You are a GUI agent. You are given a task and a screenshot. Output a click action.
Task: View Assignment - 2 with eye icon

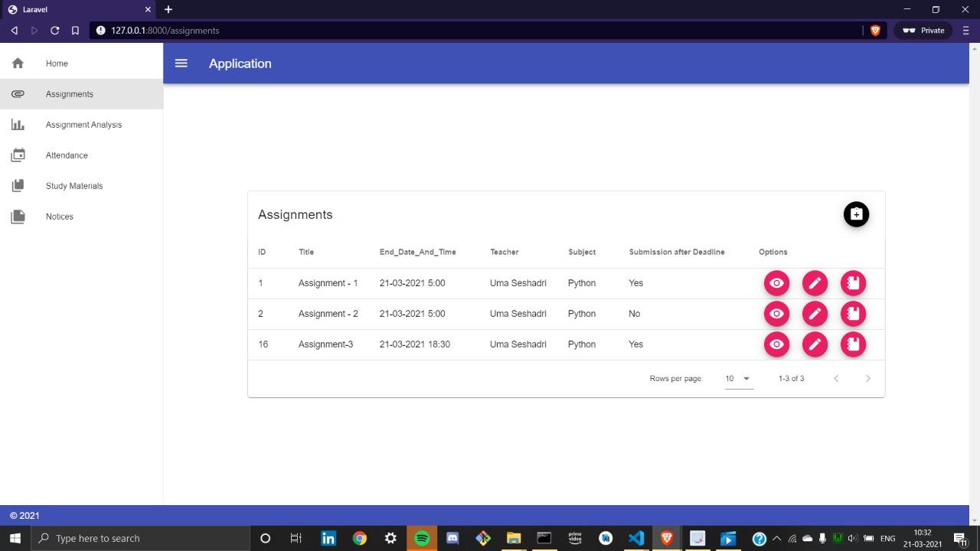(776, 314)
